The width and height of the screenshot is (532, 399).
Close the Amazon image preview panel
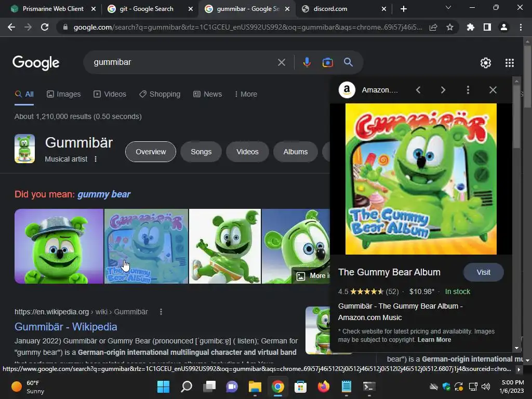pyautogui.click(x=493, y=90)
